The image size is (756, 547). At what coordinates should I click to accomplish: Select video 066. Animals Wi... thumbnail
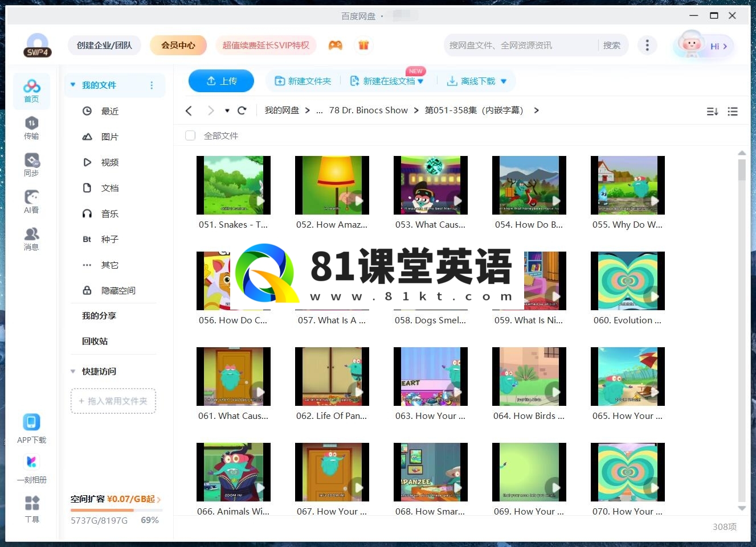(234, 472)
